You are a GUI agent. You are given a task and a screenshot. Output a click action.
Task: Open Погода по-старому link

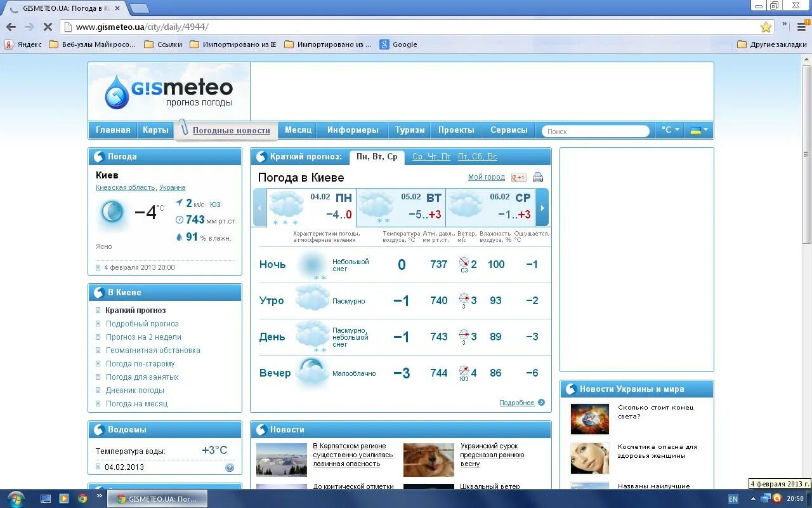[140, 364]
